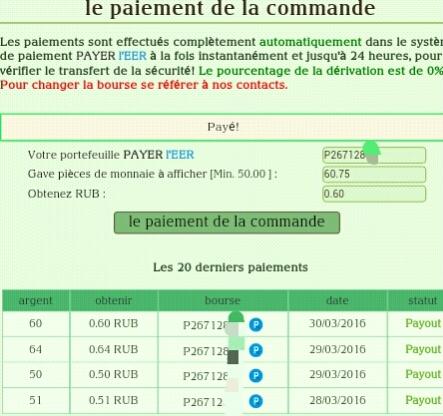Click the 'obtenir' column header
The height and width of the screenshot is (416, 443).
point(114,300)
